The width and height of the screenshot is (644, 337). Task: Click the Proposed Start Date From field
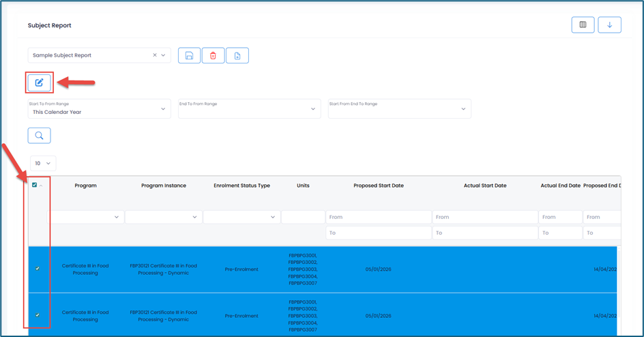point(378,217)
